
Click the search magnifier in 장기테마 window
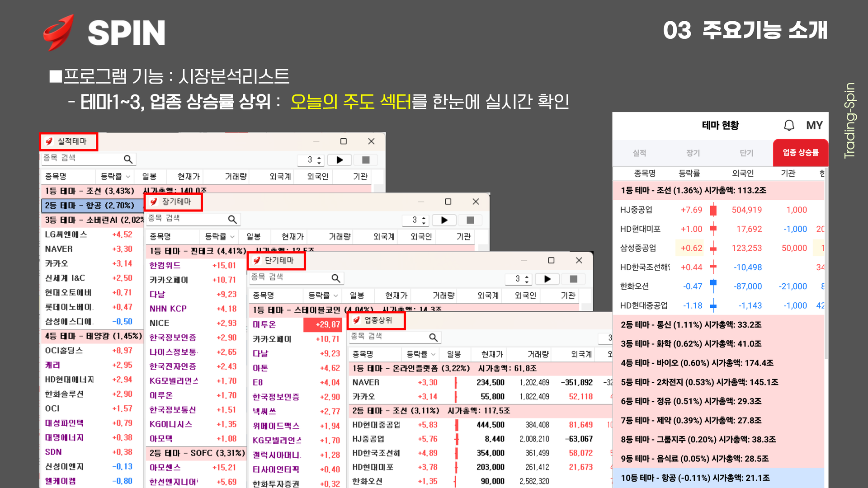click(232, 219)
